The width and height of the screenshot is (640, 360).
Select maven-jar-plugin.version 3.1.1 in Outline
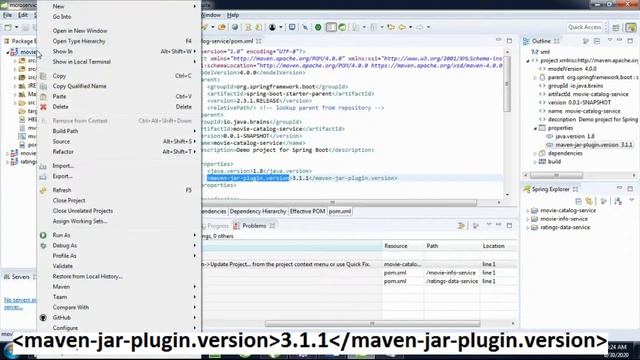[x=593, y=145]
